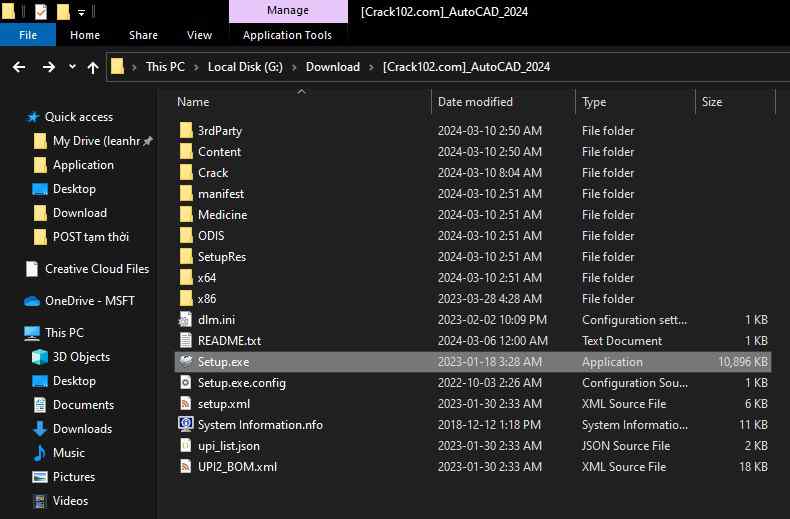The image size is (790, 519).
Task: Switch to the Application Tools tab
Action: click(x=287, y=35)
